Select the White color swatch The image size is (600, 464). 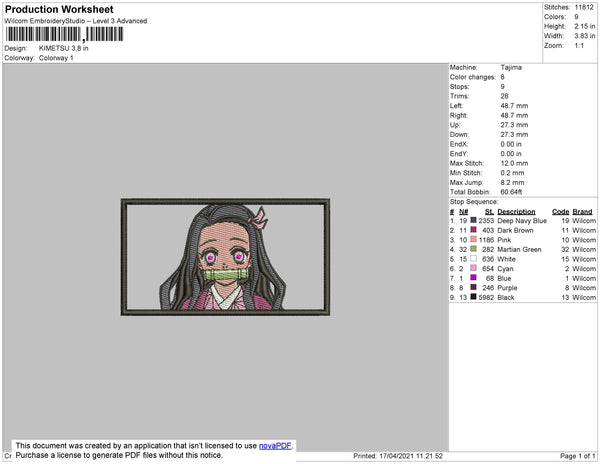click(x=473, y=258)
